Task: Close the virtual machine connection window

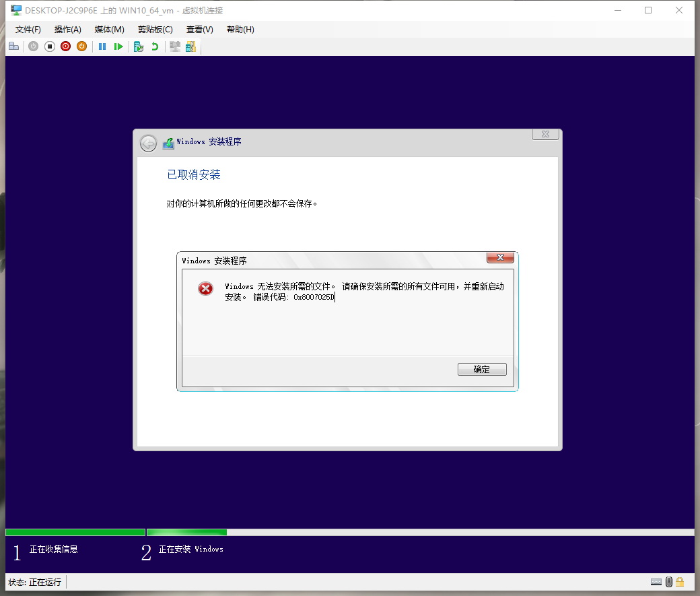Action: point(679,10)
